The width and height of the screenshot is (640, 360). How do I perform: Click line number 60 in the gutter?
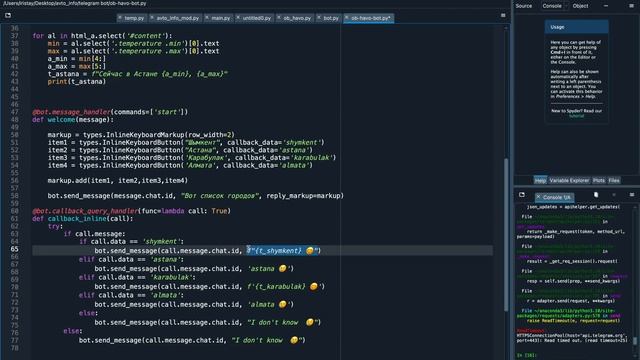click(x=14, y=211)
